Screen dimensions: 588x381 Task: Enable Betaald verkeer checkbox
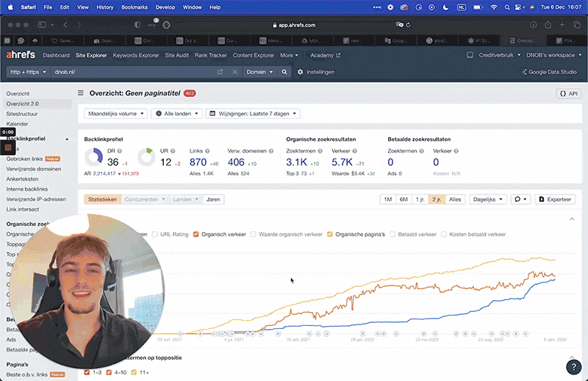pyautogui.click(x=392, y=234)
